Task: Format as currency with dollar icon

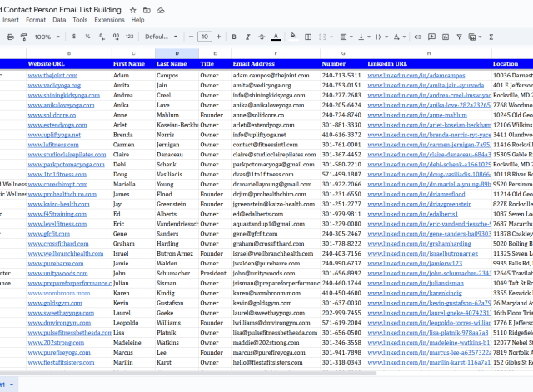Action: pos(74,37)
